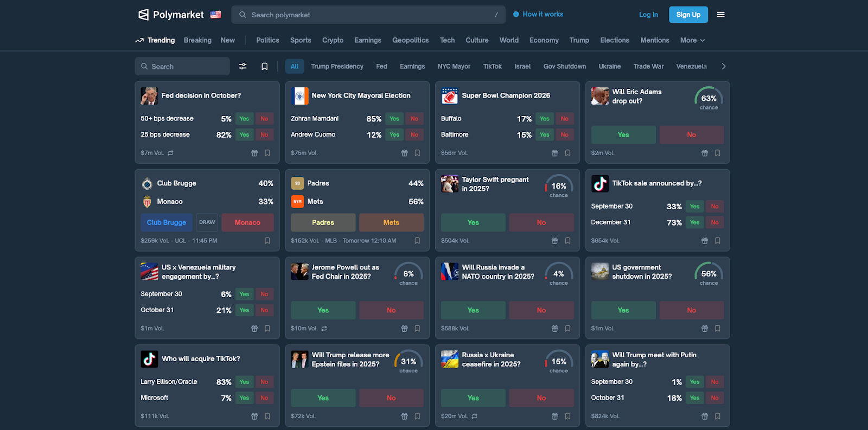
Task: Select the DRAW outcome button
Action: pos(207,222)
